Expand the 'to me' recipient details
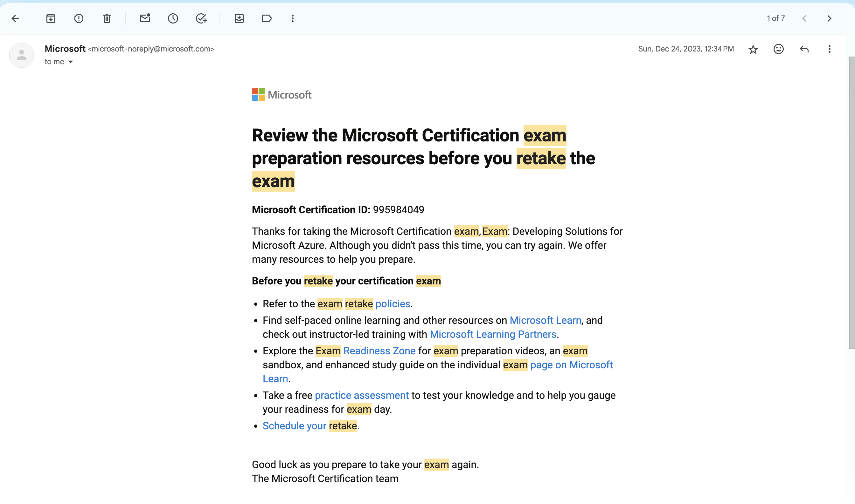855x504 pixels. [x=70, y=62]
